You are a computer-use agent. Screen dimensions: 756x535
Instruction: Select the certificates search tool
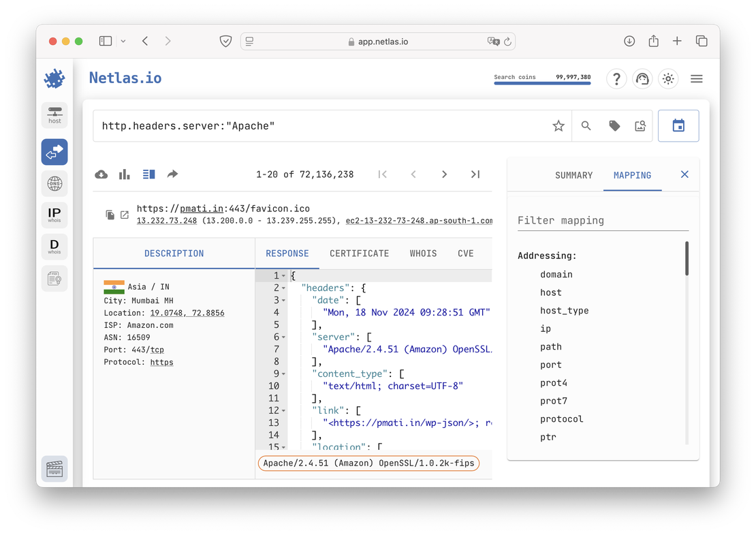(x=54, y=278)
